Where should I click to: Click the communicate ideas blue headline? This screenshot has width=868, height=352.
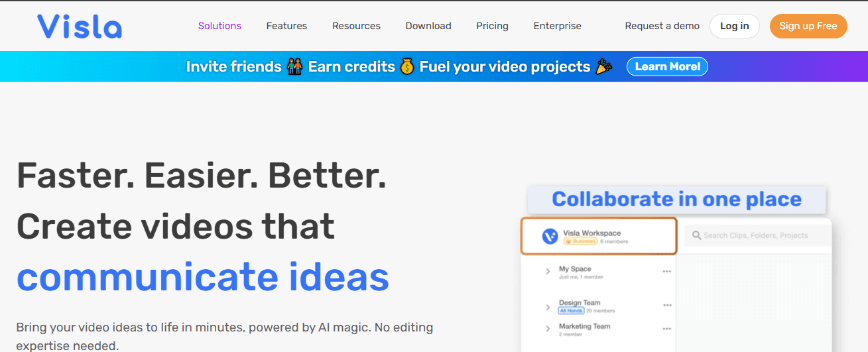tap(203, 277)
